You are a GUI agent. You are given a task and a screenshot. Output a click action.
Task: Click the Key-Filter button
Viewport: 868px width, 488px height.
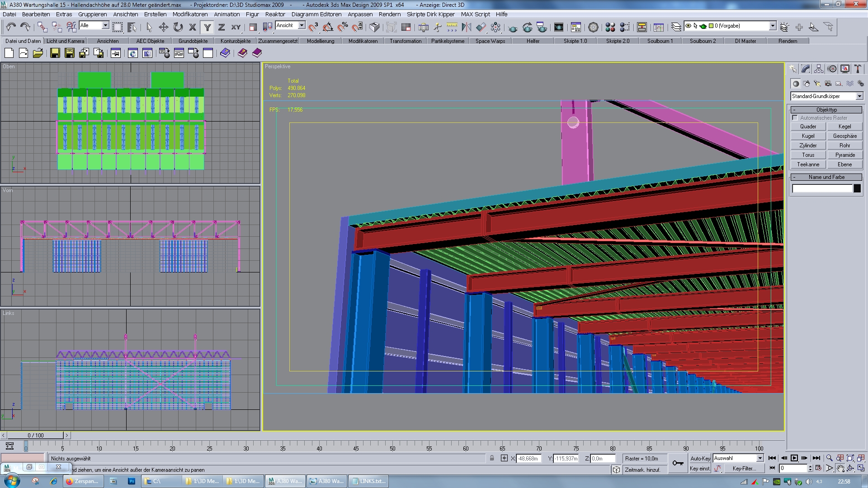click(x=744, y=469)
